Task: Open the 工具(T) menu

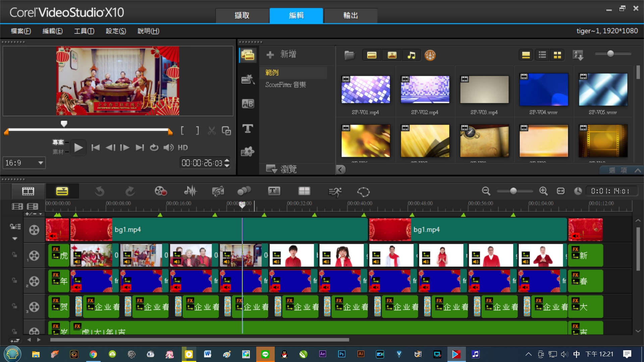Action: tap(84, 31)
